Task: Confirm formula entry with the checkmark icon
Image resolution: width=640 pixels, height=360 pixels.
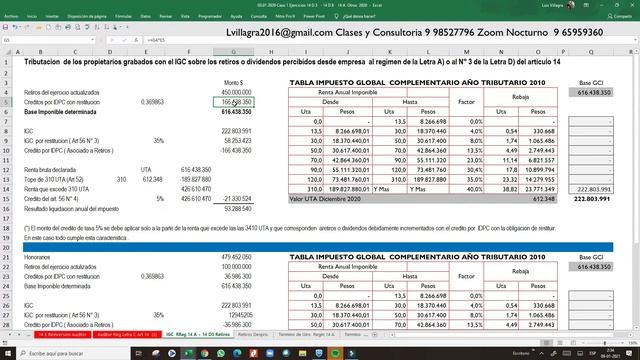Action: click(124, 40)
